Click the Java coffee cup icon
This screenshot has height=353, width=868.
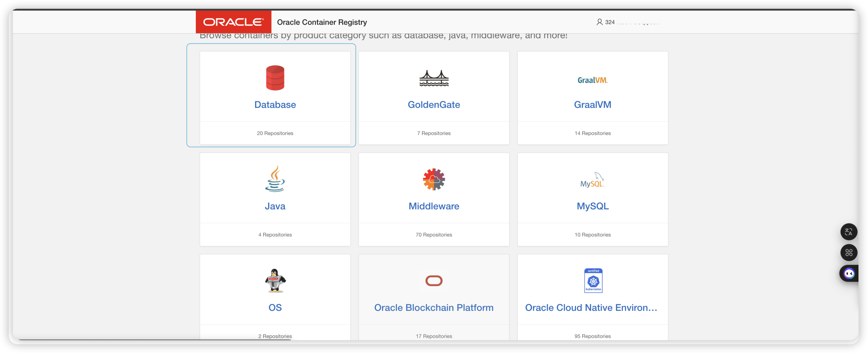tap(275, 179)
